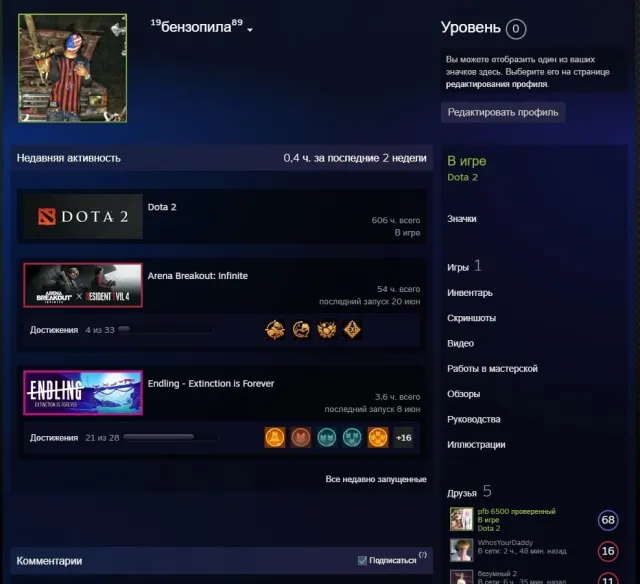This screenshot has height=584, width=640.
Task: Click the Endling achievements progress bar
Action: 171,437
